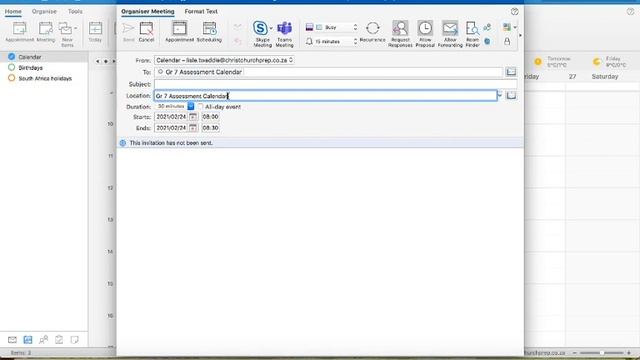Open the From account dropdown
This screenshot has width=640, height=360.
click(x=224, y=60)
